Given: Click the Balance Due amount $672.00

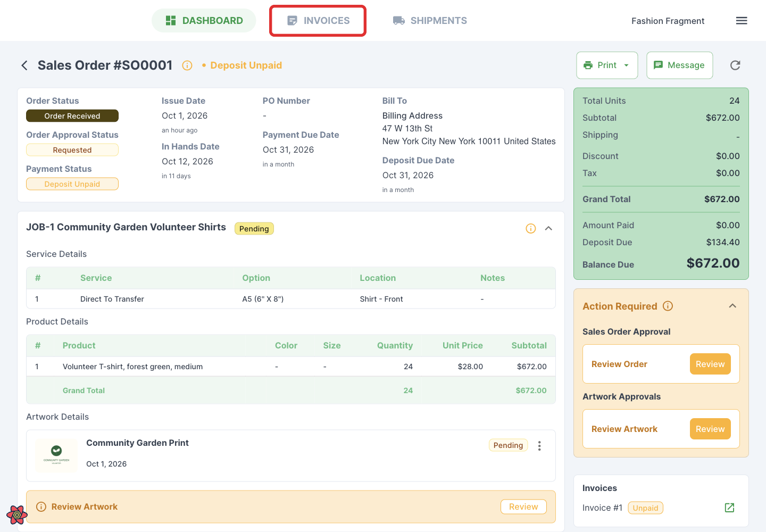Looking at the screenshot, I should pos(713,263).
